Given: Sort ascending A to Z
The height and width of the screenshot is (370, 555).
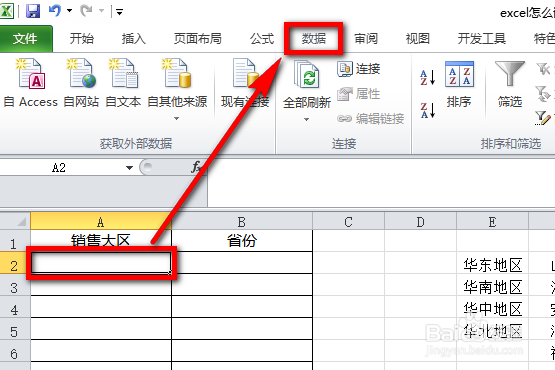Looking at the screenshot, I should [x=428, y=78].
